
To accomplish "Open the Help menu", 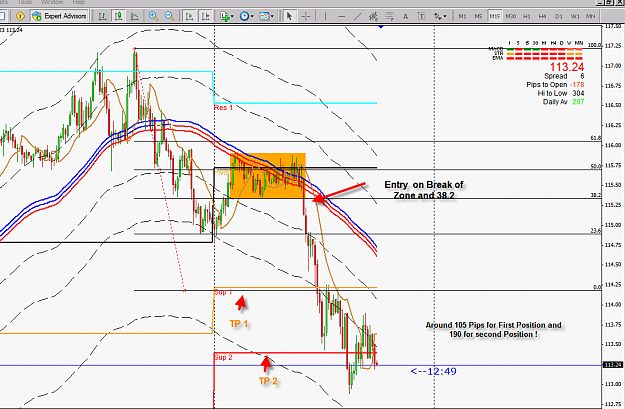I will (79, 2).
